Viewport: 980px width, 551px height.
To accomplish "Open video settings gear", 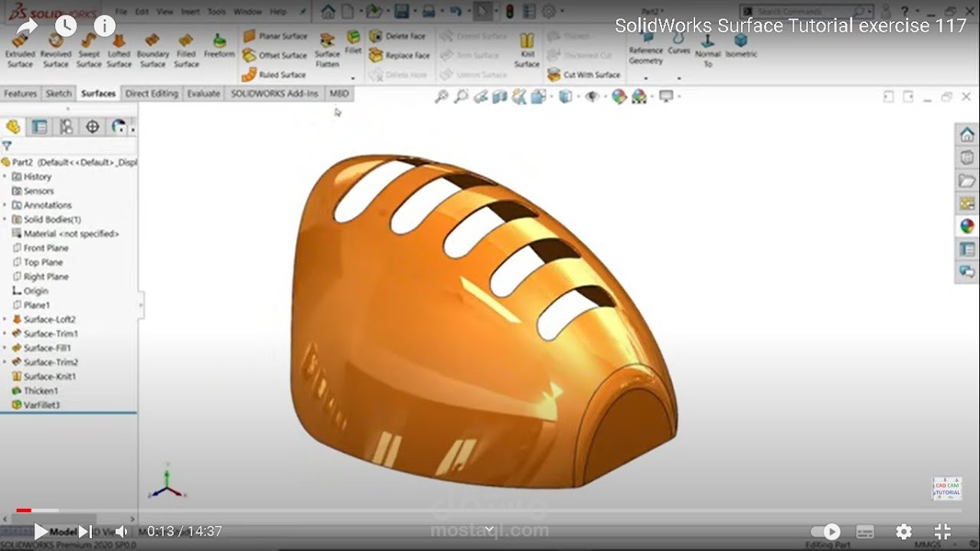I will pos(904,531).
